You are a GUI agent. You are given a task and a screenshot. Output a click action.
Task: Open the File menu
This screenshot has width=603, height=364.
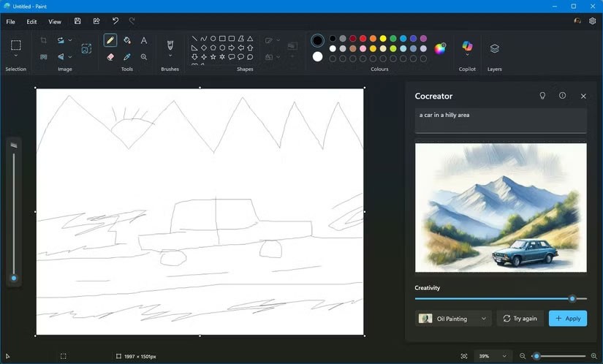(11, 22)
